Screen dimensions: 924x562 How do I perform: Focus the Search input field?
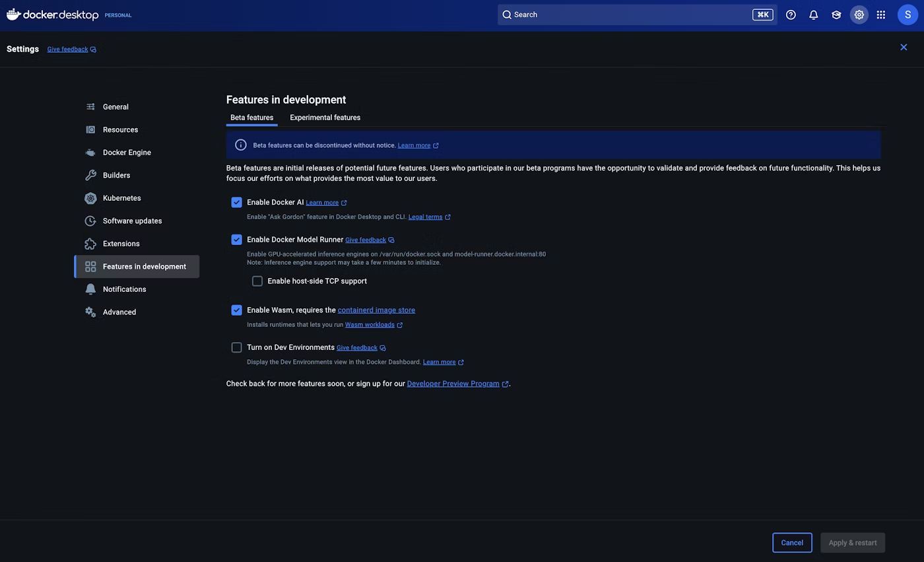point(637,15)
